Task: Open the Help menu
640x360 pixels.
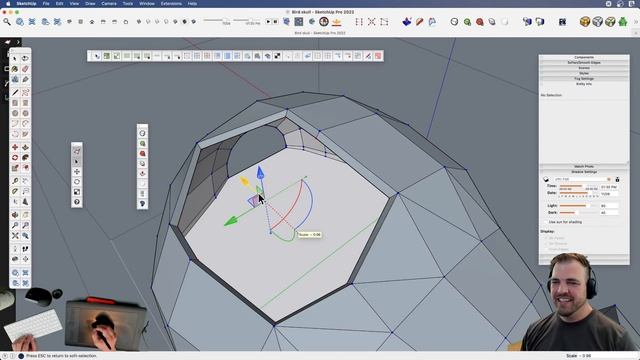Action: (x=192, y=3)
